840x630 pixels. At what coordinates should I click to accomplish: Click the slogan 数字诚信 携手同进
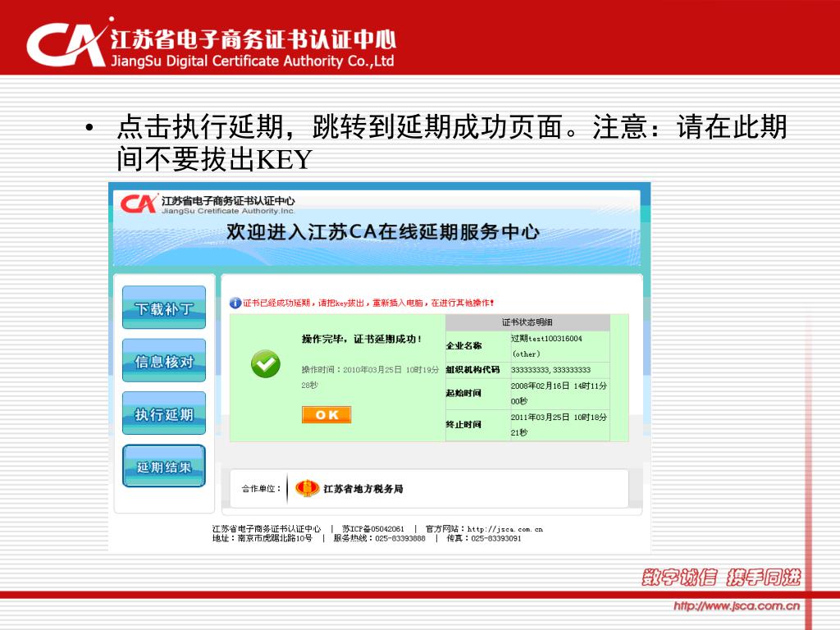[x=721, y=577]
